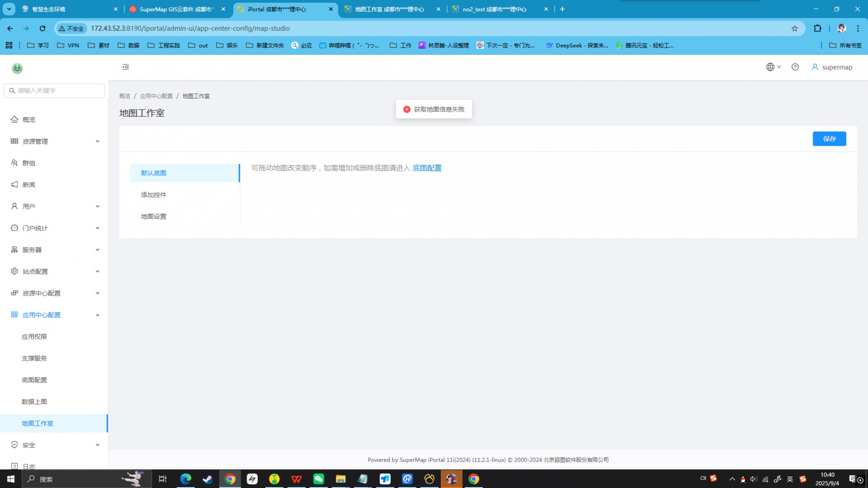The width and height of the screenshot is (868, 488).
Task: Click the supermap user account icon
Action: point(815,67)
